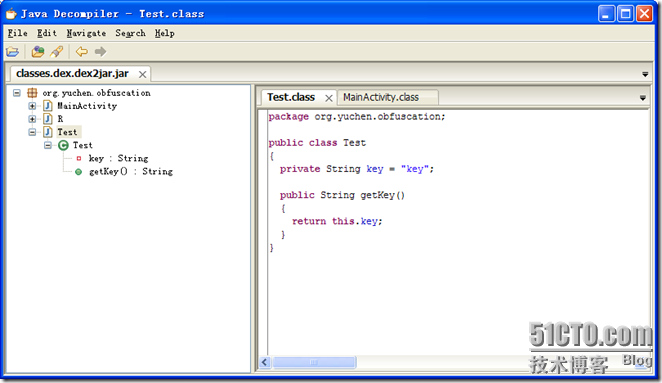Viewport: 662px width, 383px height.
Task: Select MainActivity in the tree
Action: click(x=87, y=106)
